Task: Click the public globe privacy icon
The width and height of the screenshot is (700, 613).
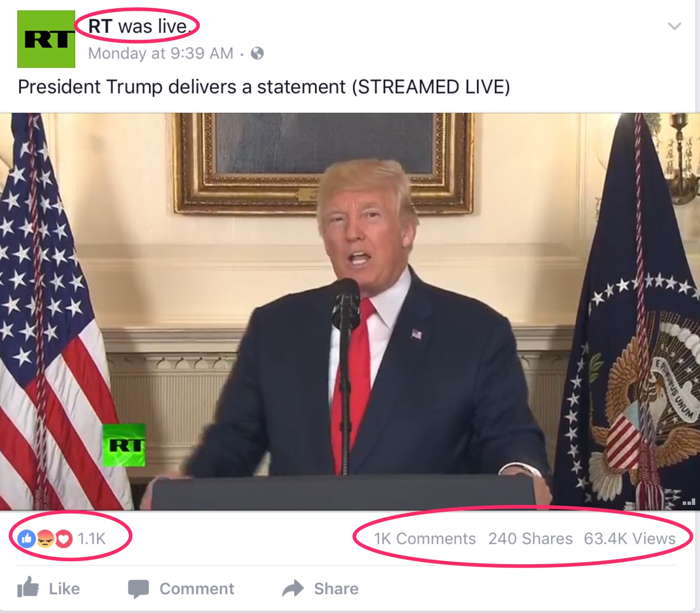Action: [x=257, y=53]
